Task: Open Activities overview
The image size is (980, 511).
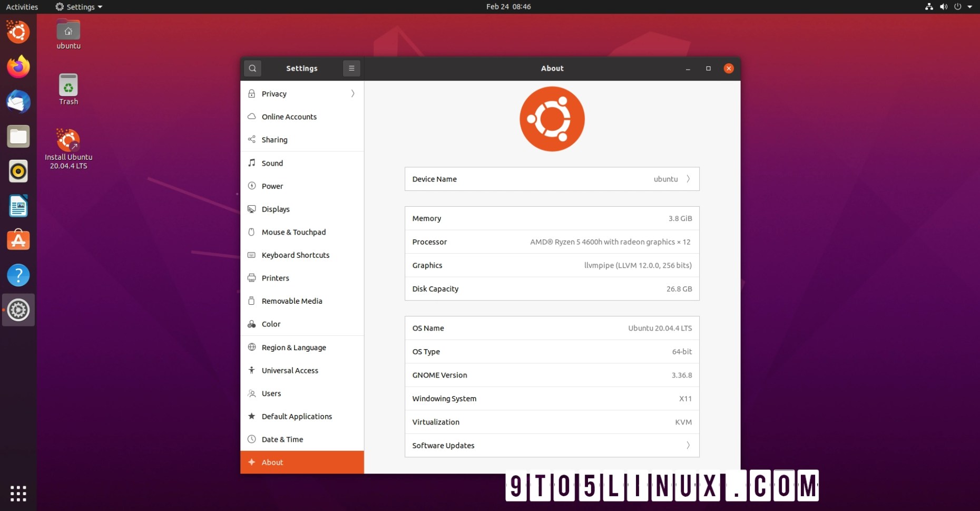Action: click(22, 7)
